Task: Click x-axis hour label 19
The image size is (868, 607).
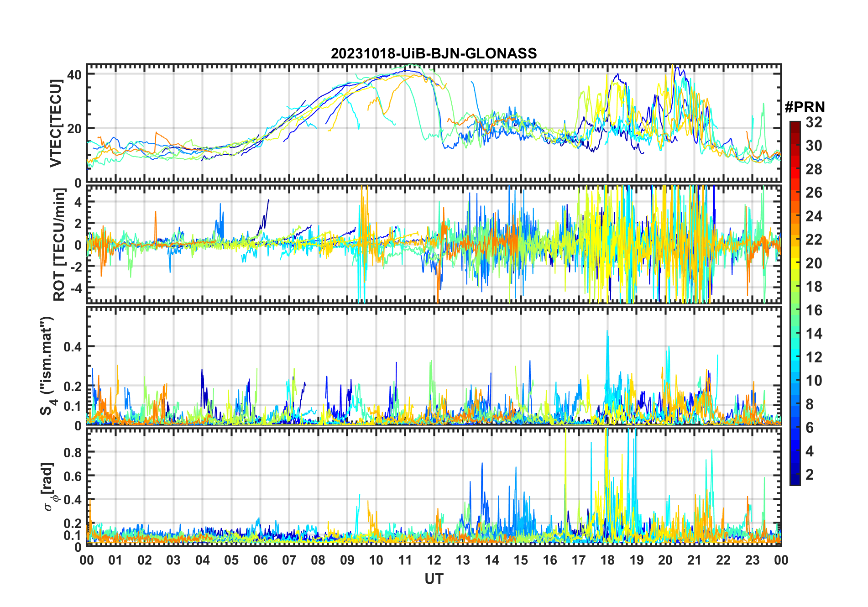Action: (637, 560)
